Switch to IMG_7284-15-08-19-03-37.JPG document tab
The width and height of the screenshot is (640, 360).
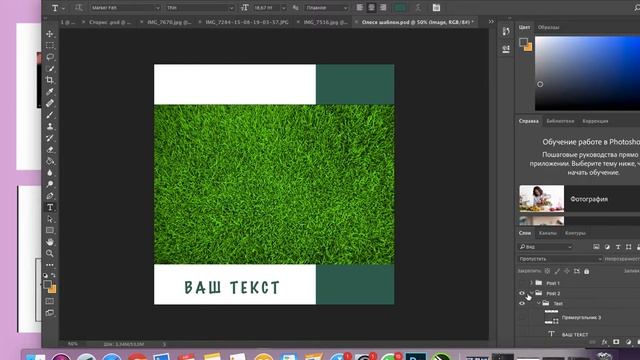tap(247, 22)
